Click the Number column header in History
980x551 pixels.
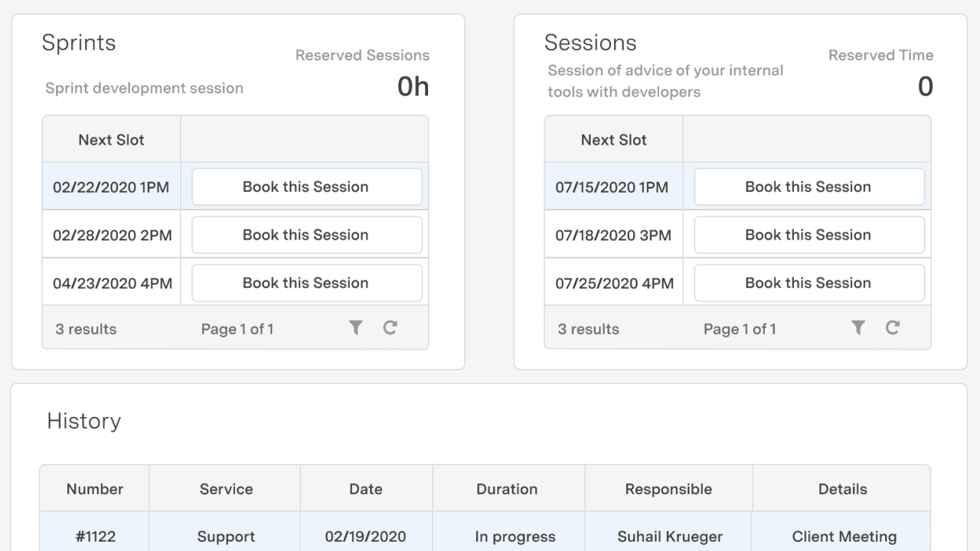(95, 489)
